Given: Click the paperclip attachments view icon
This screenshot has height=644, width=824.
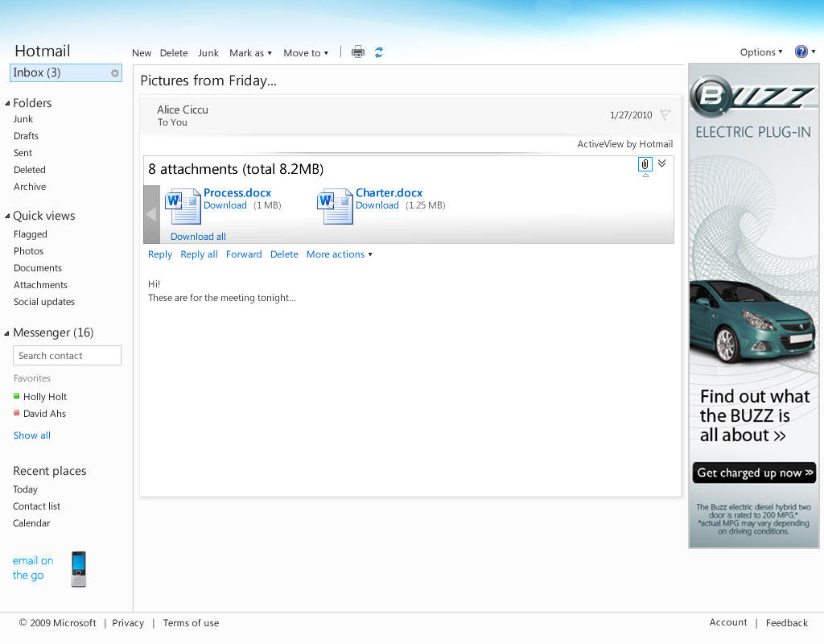Looking at the screenshot, I should 645,164.
